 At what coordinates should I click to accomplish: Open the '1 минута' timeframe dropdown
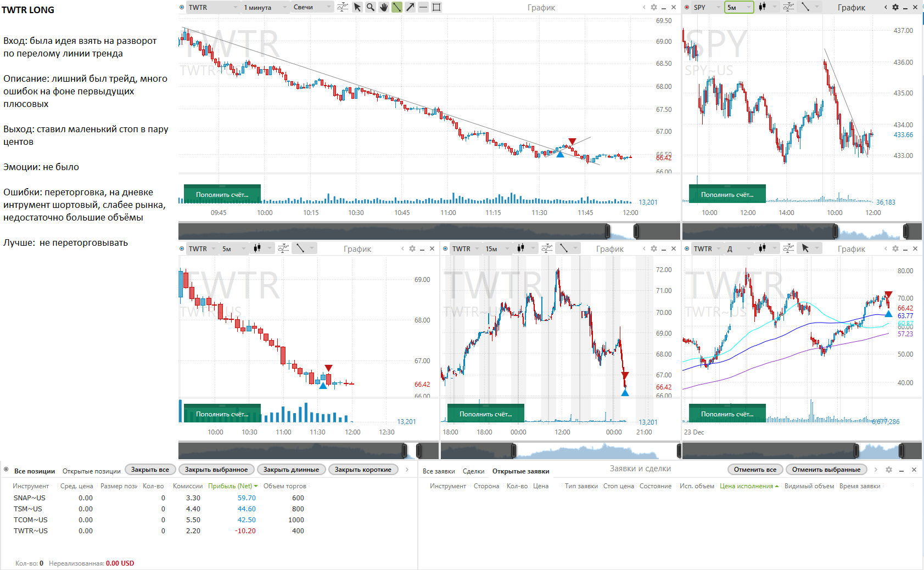pos(266,7)
